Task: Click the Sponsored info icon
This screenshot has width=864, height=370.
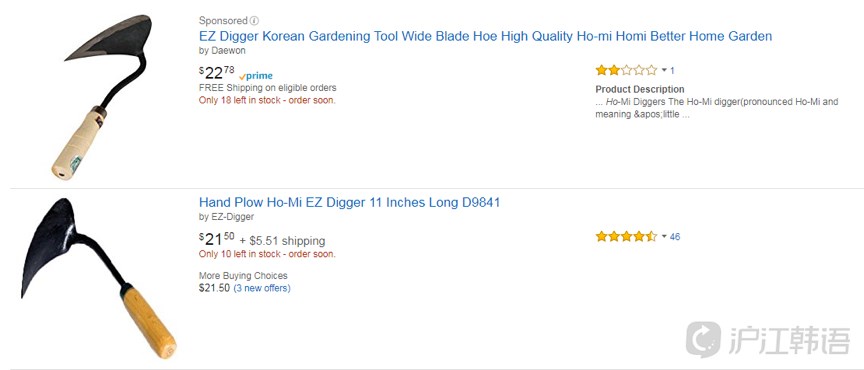Action: coord(254,21)
